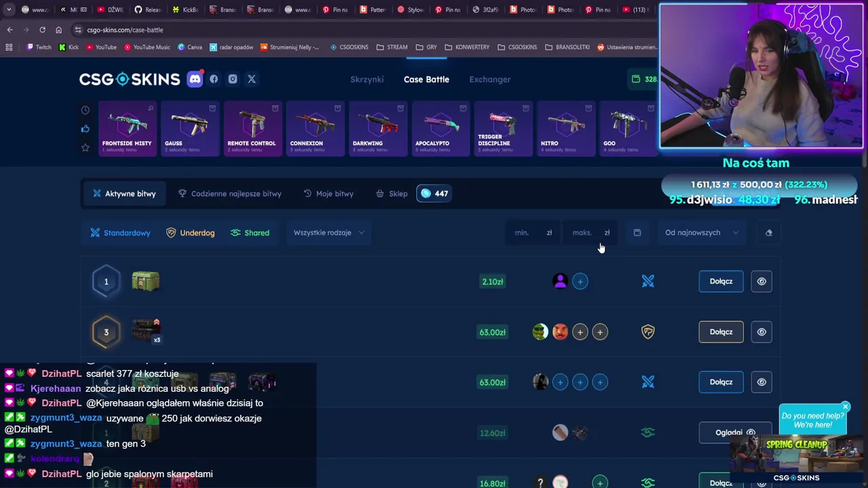Open the NITRO drop card

tap(566, 128)
